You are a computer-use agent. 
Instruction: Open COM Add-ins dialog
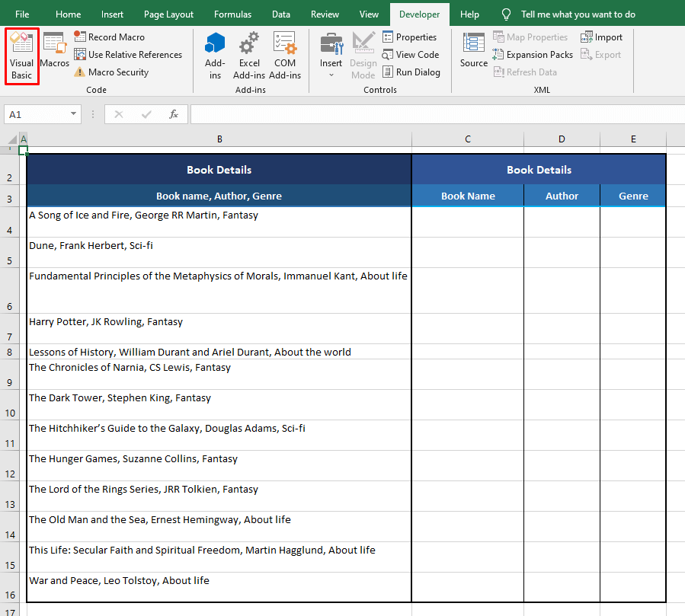(285, 56)
